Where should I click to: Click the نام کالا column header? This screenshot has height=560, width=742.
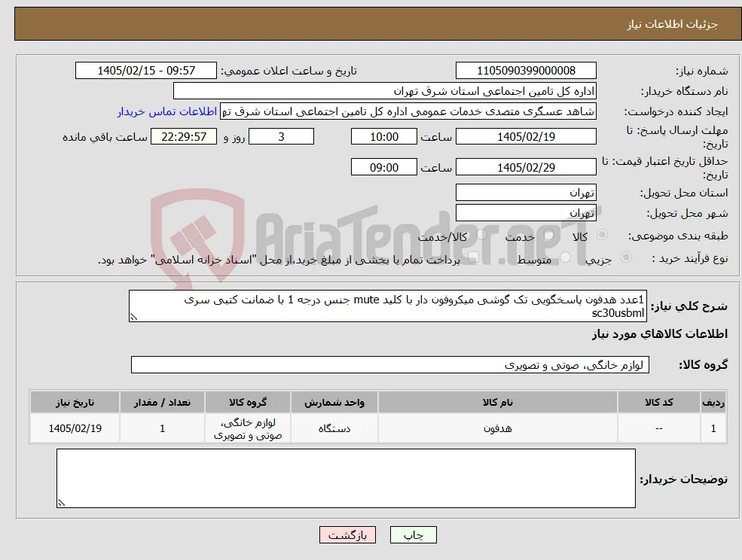coord(497,403)
